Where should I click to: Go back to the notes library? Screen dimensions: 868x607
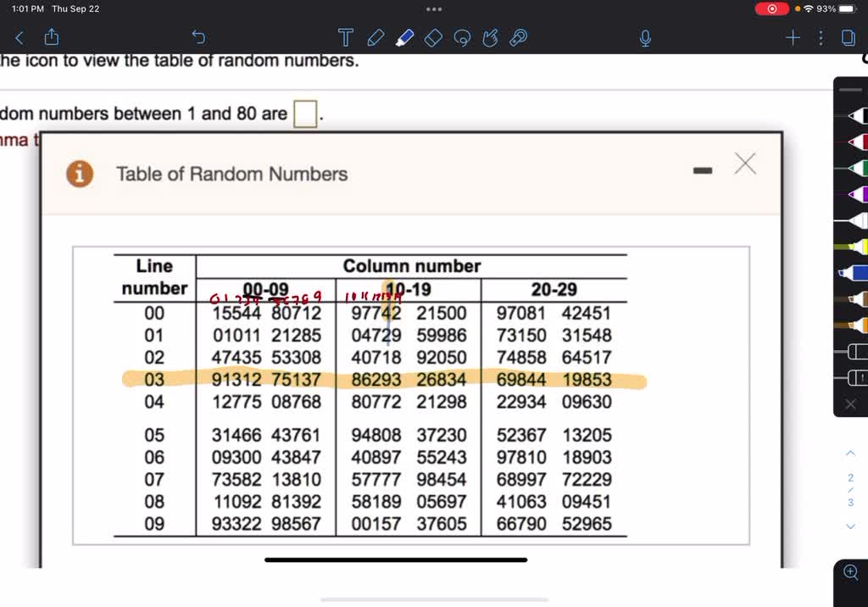[x=19, y=37]
